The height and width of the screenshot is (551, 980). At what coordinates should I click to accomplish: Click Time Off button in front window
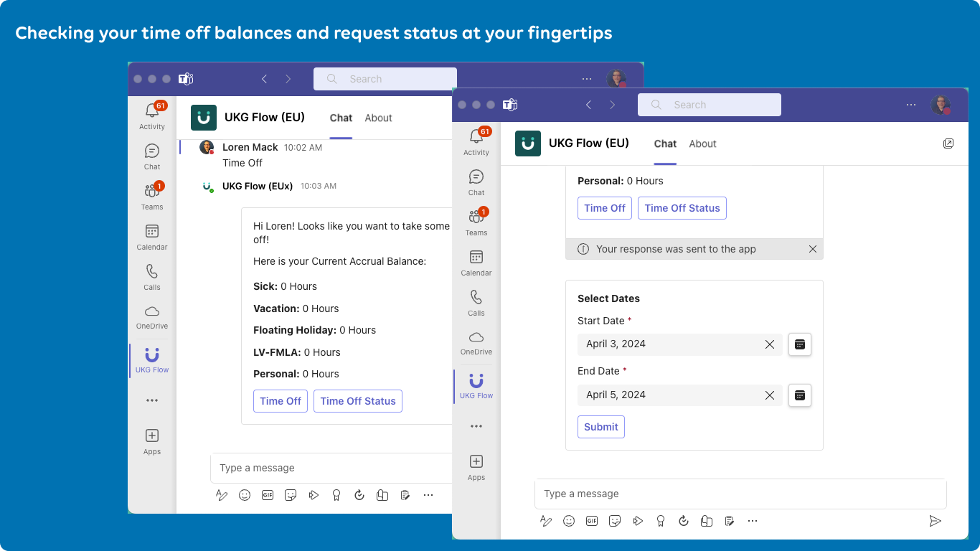point(605,208)
